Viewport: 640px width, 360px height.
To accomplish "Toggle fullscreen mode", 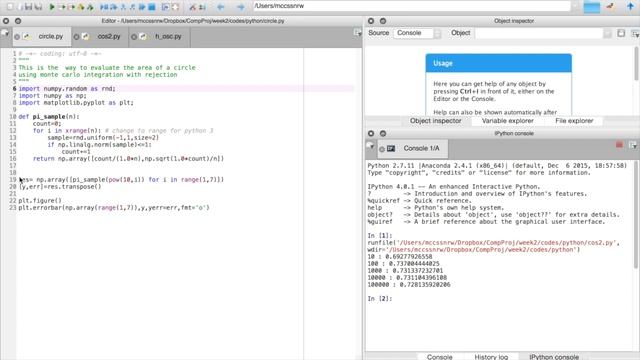I will 175,7.
